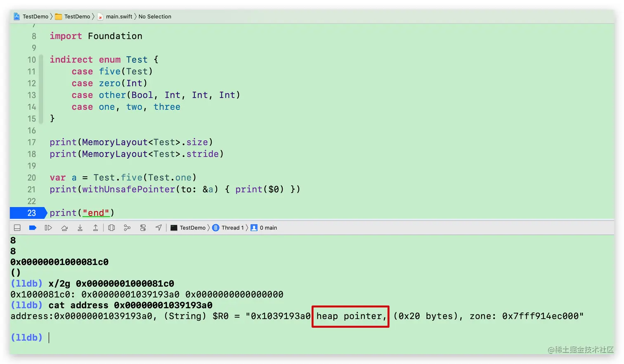Image resolution: width=624 pixels, height=364 pixels.
Task: Continue program execution
Action: coord(48,228)
